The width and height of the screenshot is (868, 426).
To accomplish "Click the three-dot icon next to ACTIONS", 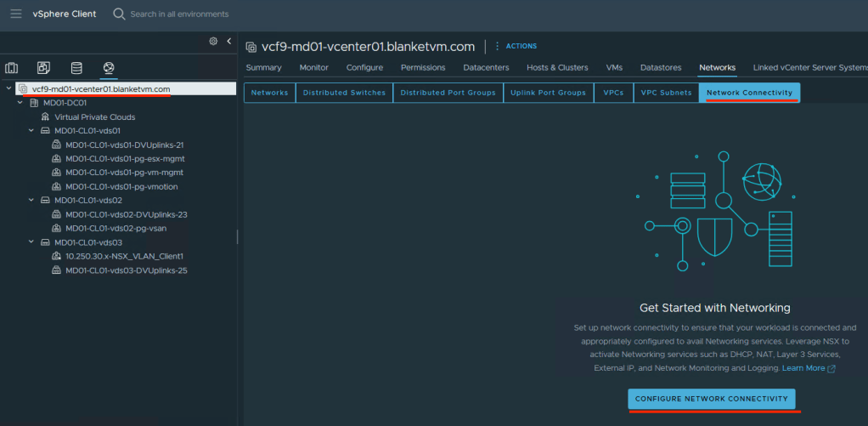I will tap(497, 46).
